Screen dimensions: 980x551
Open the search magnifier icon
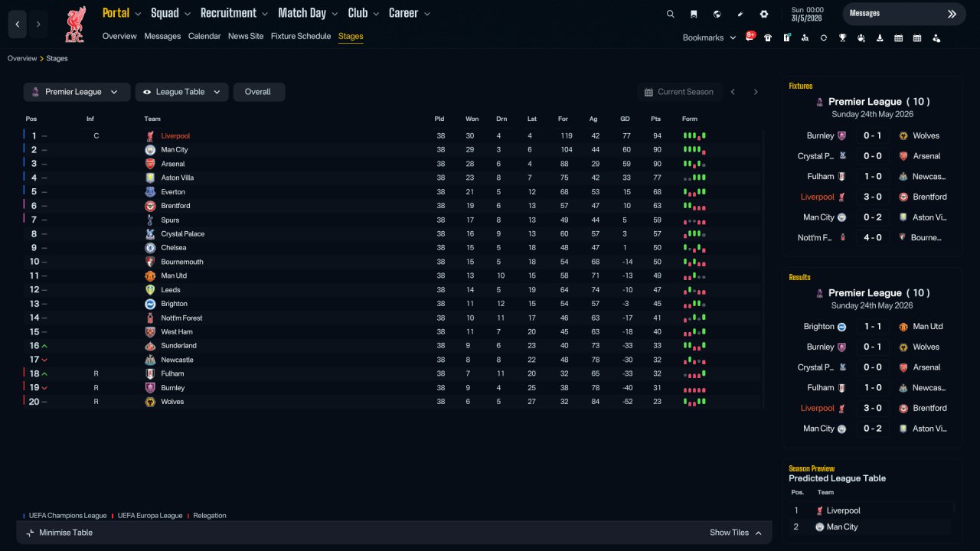(671, 14)
